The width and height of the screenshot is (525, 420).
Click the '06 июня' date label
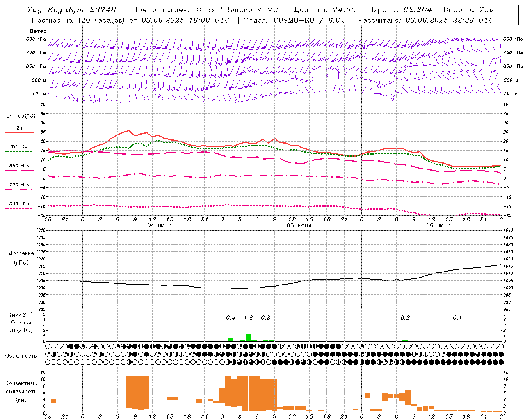(438, 226)
